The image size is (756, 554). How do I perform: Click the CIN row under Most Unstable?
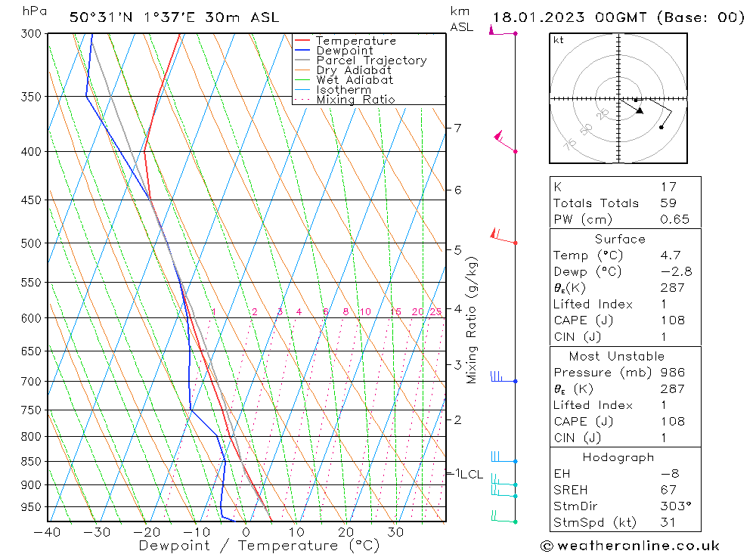coord(625,438)
